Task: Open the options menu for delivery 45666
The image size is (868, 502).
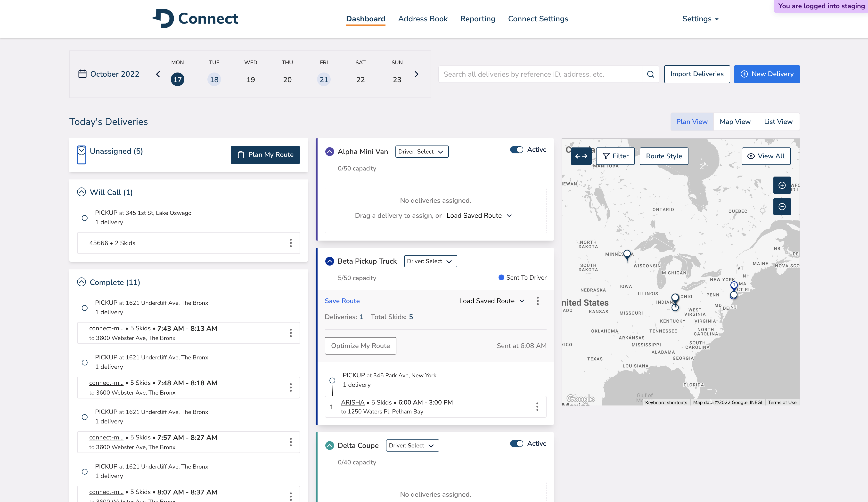Action: pyautogui.click(x=291, y=243)
